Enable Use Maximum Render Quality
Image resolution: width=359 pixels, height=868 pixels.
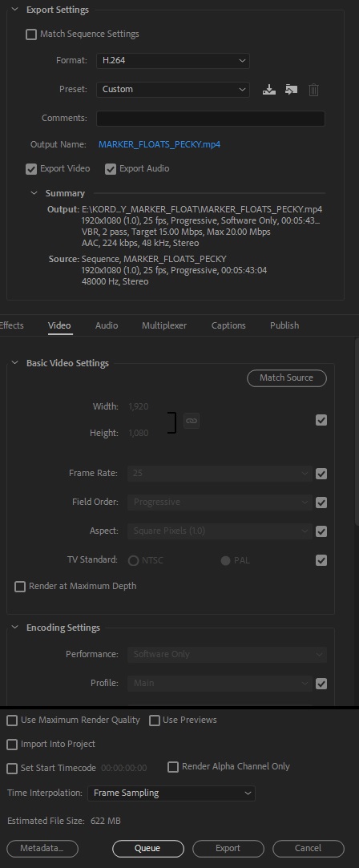11,721
